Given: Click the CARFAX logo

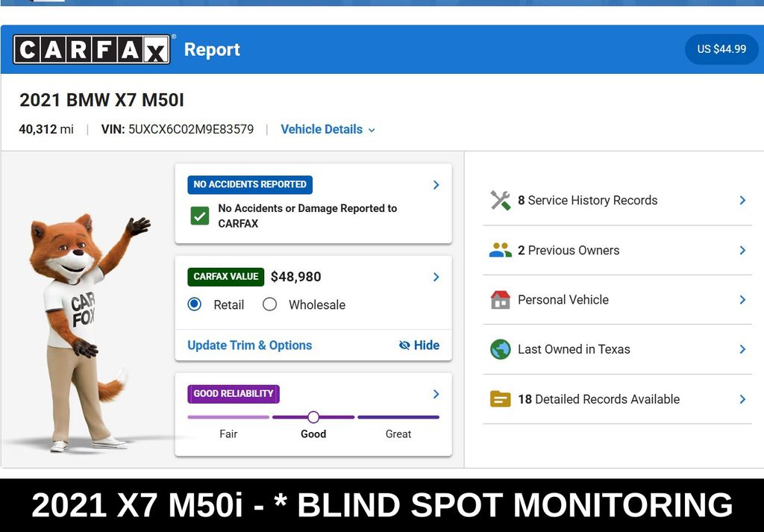Looking at the screenshot, I should coord(92,49).
